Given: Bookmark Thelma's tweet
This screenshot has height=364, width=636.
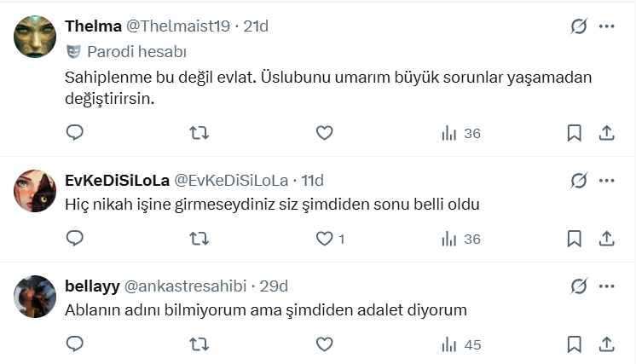Looking at the screenshot, I should pos(575,133).
